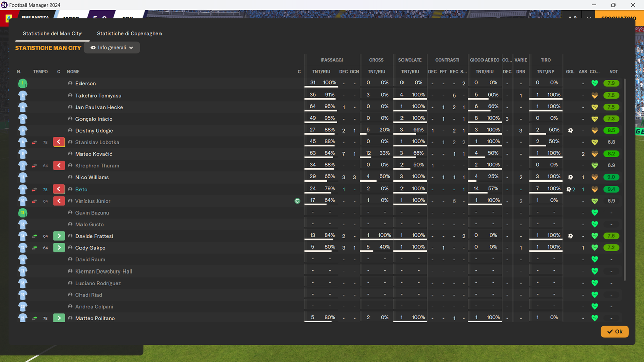Image resolution: width=644 pixels, height=362 pixels.
Task: Click the PASSAGGI group header
Action: (332, 60)
